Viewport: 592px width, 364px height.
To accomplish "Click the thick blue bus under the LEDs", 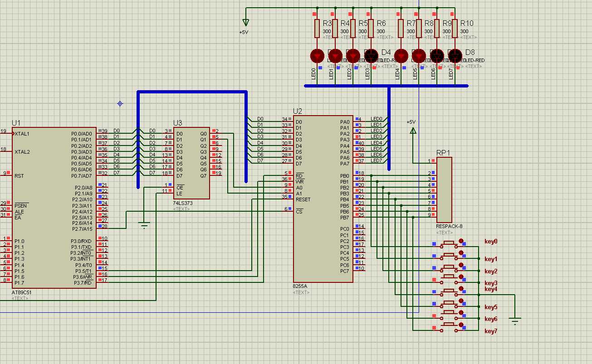I will [x=386, y=86].
